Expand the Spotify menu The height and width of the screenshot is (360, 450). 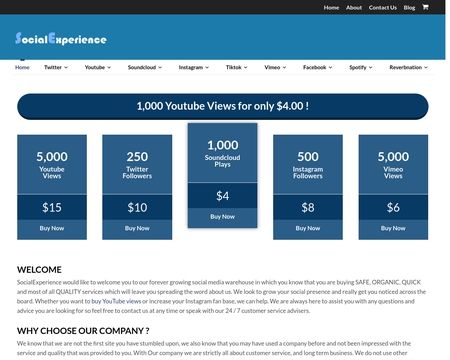[361, 67]
